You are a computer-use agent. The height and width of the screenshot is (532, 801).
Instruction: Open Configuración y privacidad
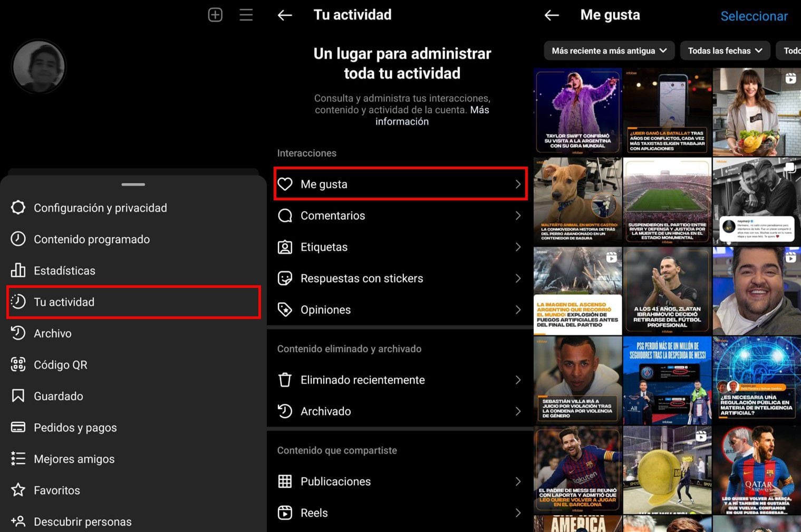(x=100, y=208)
